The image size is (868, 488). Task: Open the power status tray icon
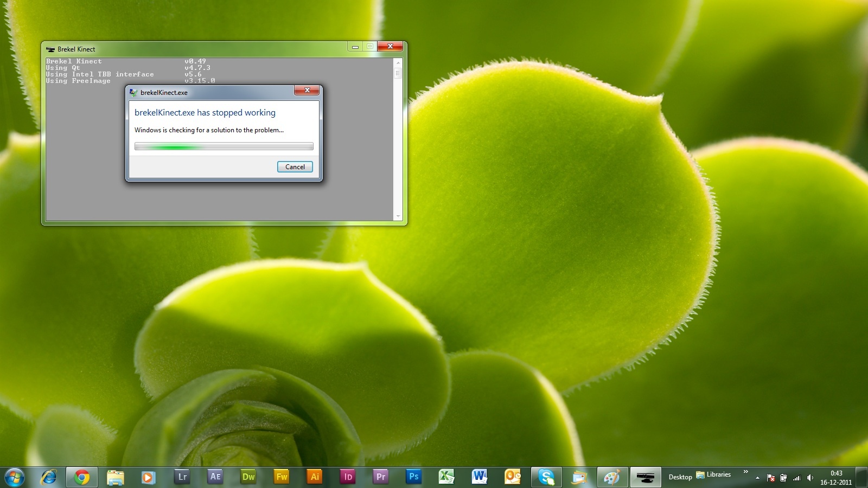tap(783, 478)
